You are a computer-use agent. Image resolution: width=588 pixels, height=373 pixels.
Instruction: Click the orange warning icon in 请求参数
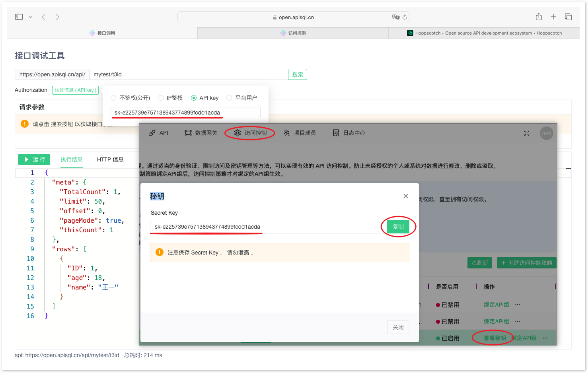[x=24, y=124]
